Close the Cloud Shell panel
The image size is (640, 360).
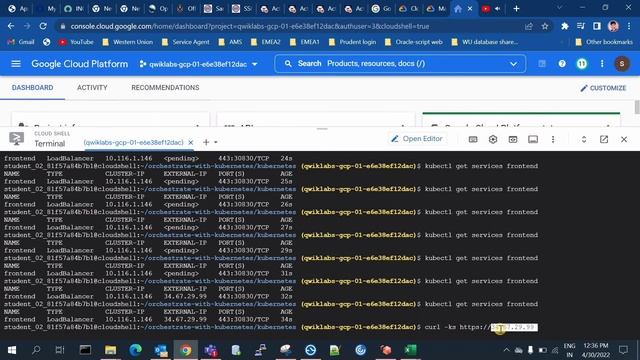[624, 139]
